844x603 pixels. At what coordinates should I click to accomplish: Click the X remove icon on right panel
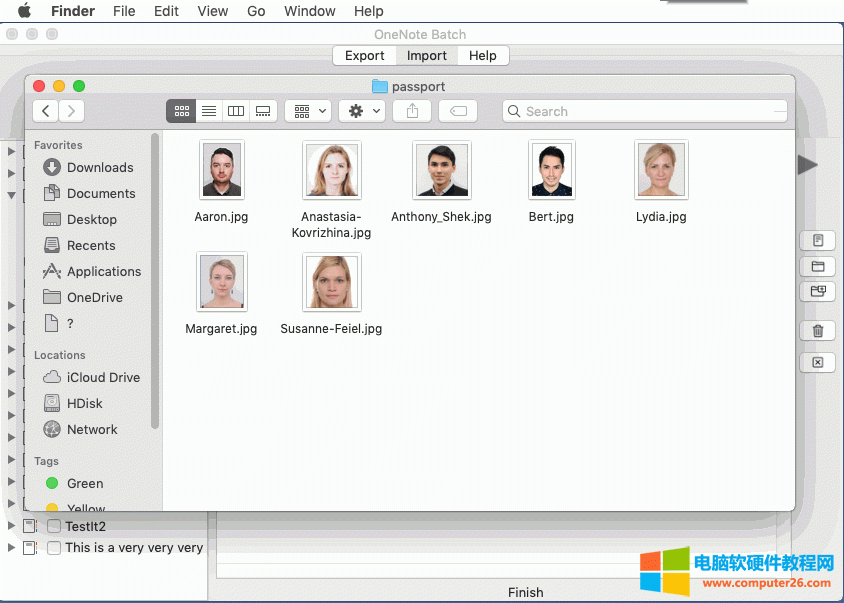click(817, 362)
